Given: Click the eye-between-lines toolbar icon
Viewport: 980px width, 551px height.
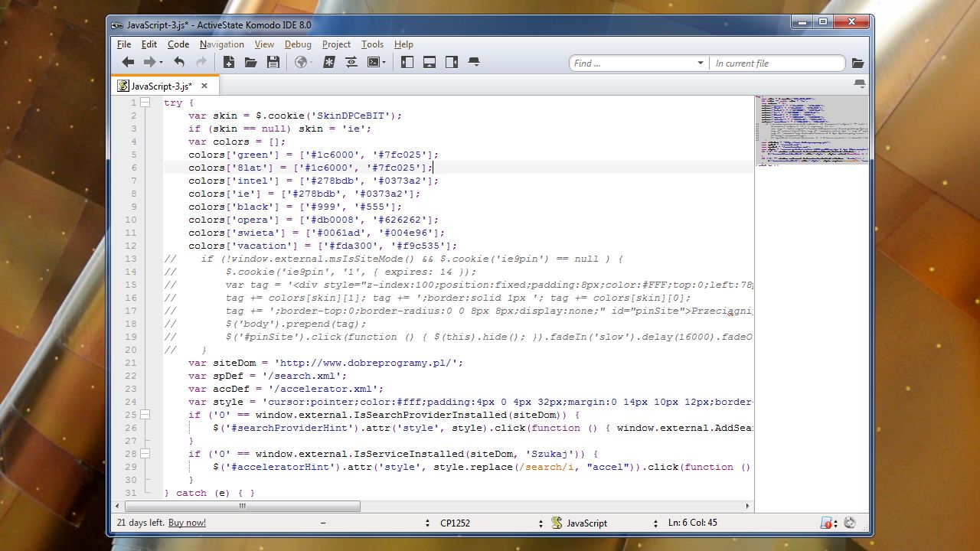Looking at the screenshot, I should pos(351,63).
